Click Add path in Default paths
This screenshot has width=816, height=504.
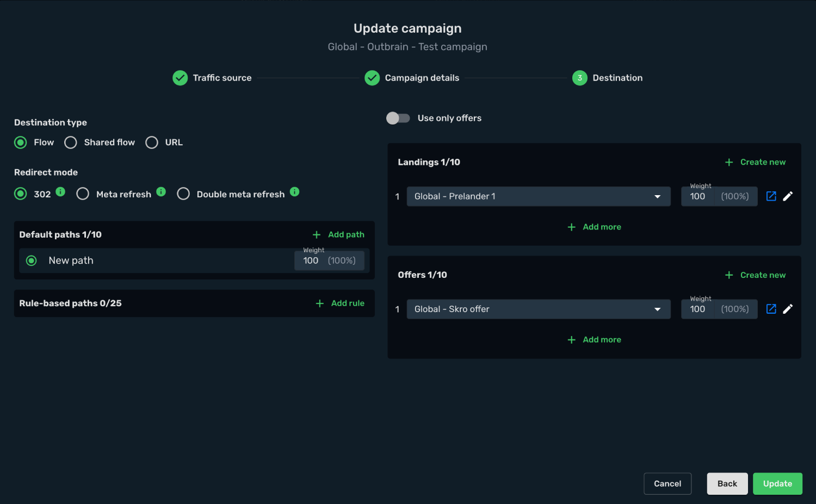click(x=339, y=235)
